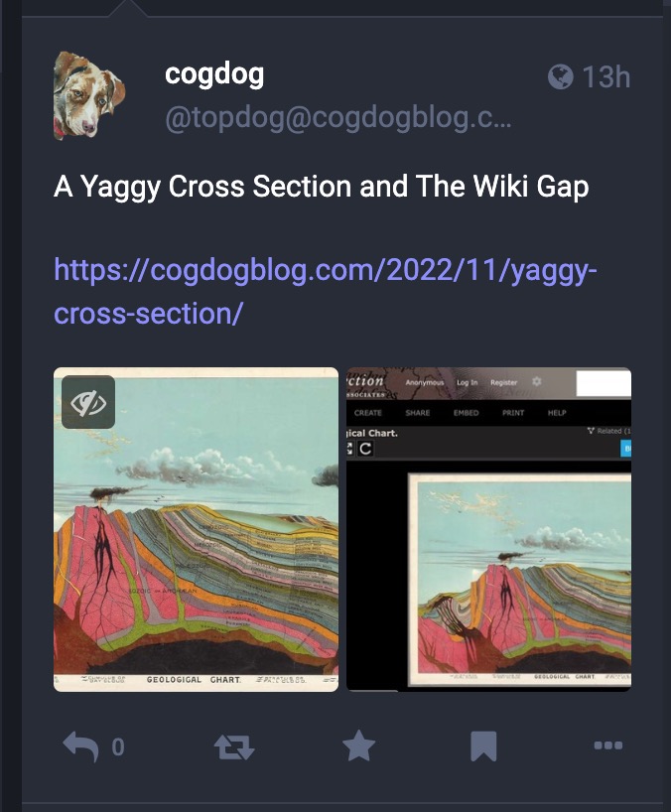This screenshot has width=671, height=812.
Task: Click the reply arrow icon
Action: click(x=80, y=746)
